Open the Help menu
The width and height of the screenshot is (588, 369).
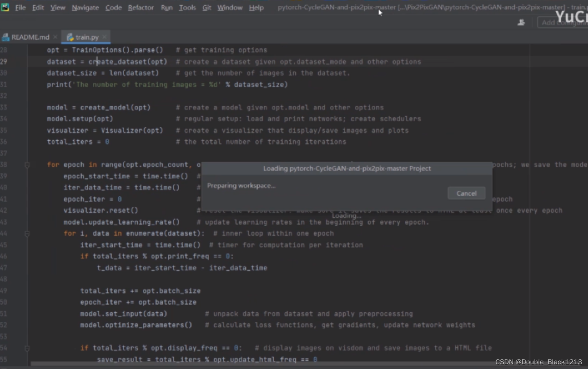pyautogui.click(x=256, y=7)
